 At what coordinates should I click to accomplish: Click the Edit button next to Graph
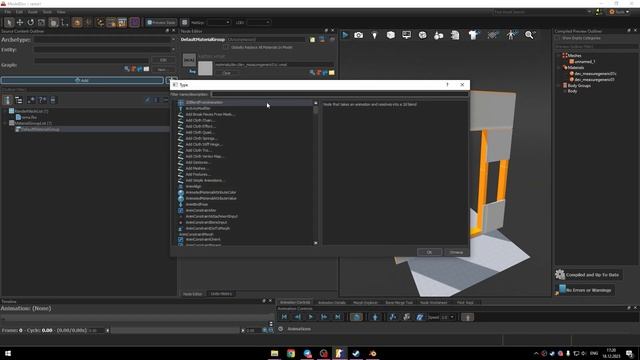tap(163, 60)
